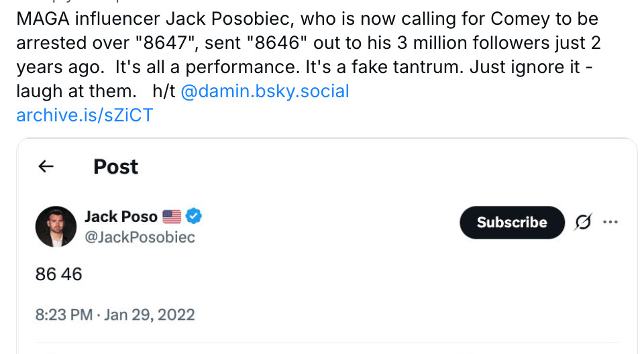The image size is (644, 354).
Task: Follow the archive.is/sZiCT link
Action: 85,115
